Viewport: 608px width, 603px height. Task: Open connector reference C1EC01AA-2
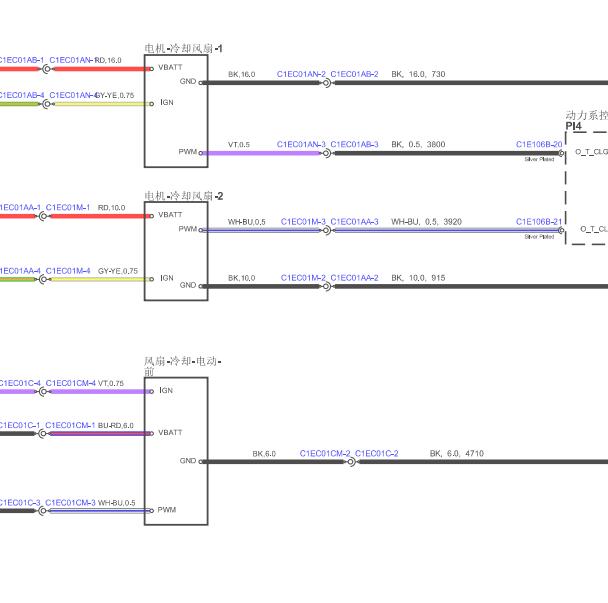(354, 278)
